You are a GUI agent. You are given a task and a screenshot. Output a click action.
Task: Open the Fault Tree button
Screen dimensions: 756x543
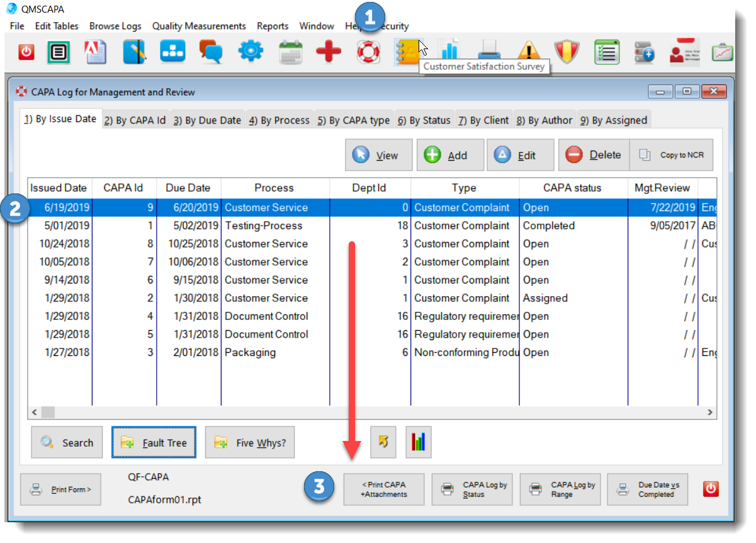[154, 443]
